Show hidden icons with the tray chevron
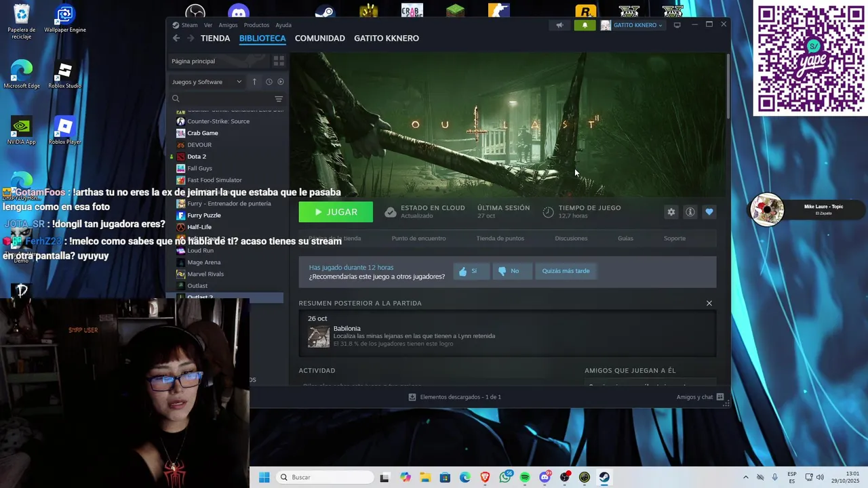 coord(745,477)
